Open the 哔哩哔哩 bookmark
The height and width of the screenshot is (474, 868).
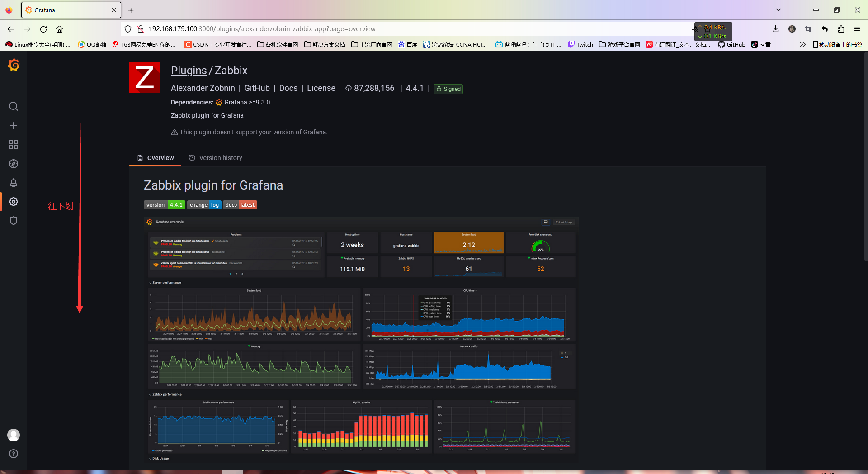point(528,44)
